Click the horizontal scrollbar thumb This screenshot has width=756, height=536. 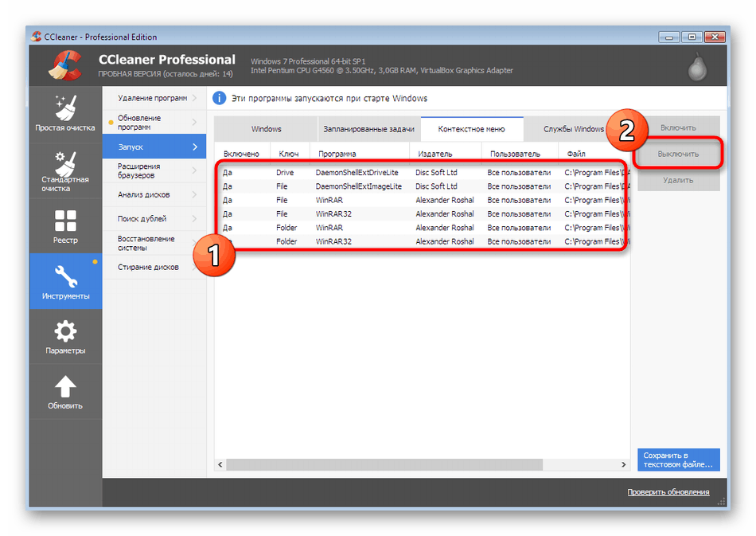click(384, 464)
